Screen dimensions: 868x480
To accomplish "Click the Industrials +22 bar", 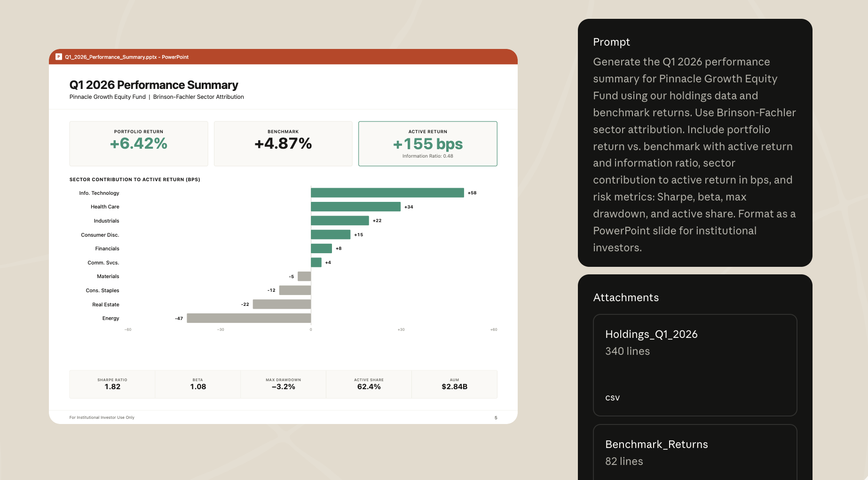I will [x=340, y=221].
